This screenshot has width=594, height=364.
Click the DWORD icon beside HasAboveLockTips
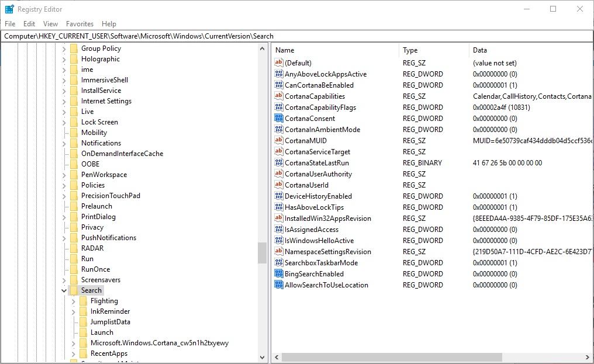(x=279, y=207)
